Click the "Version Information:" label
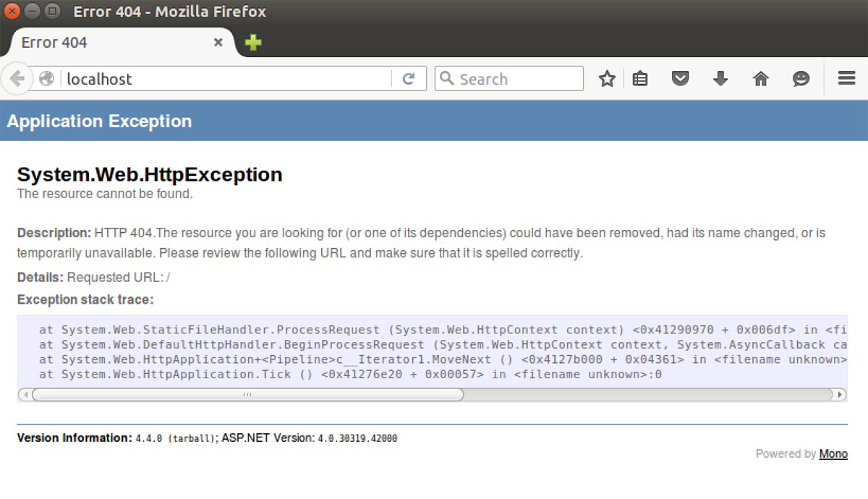The height and width of the screenshot is (499, 868). tap(75, 438)
